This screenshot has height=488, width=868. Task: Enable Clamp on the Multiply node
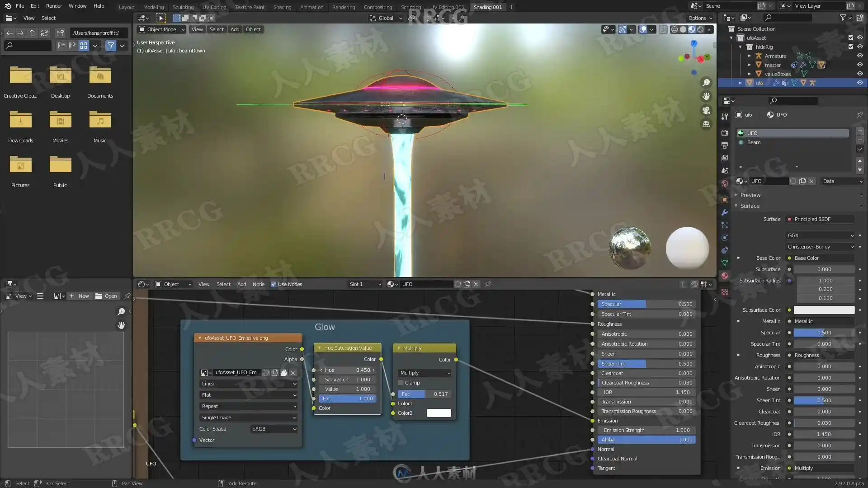coord(401,383)
